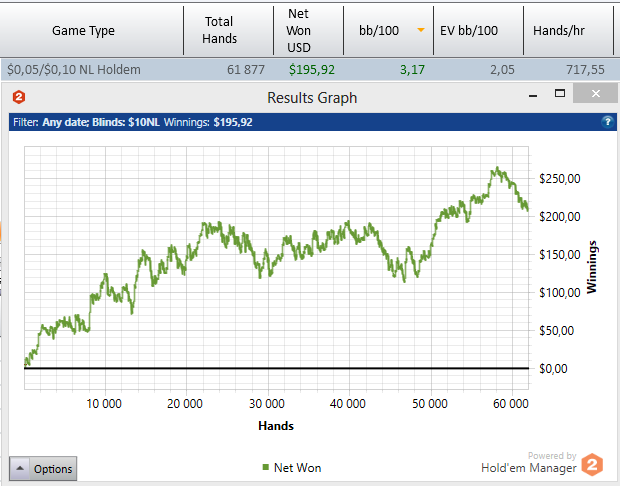Image resolution: width=620 pixels, height=486 pixels.
Task: Click the Results Graph title text
Action: point(312,98)
